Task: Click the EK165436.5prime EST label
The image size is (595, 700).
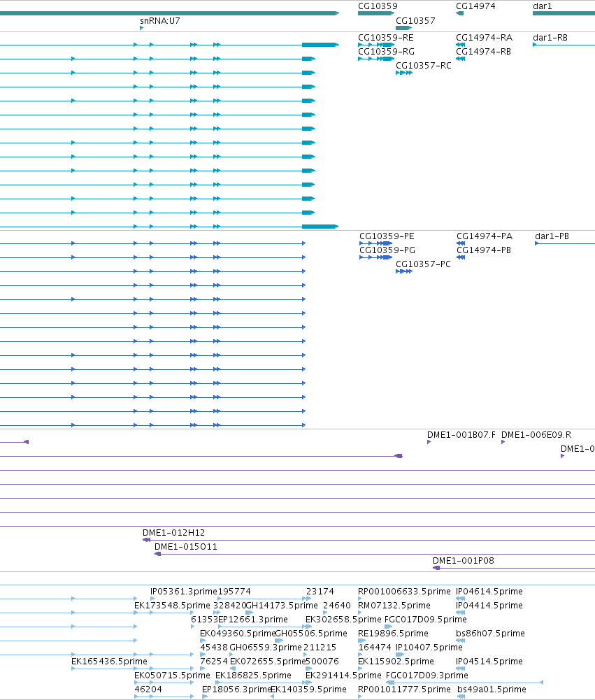Action: pyautogui.click(x=109, y=661)
